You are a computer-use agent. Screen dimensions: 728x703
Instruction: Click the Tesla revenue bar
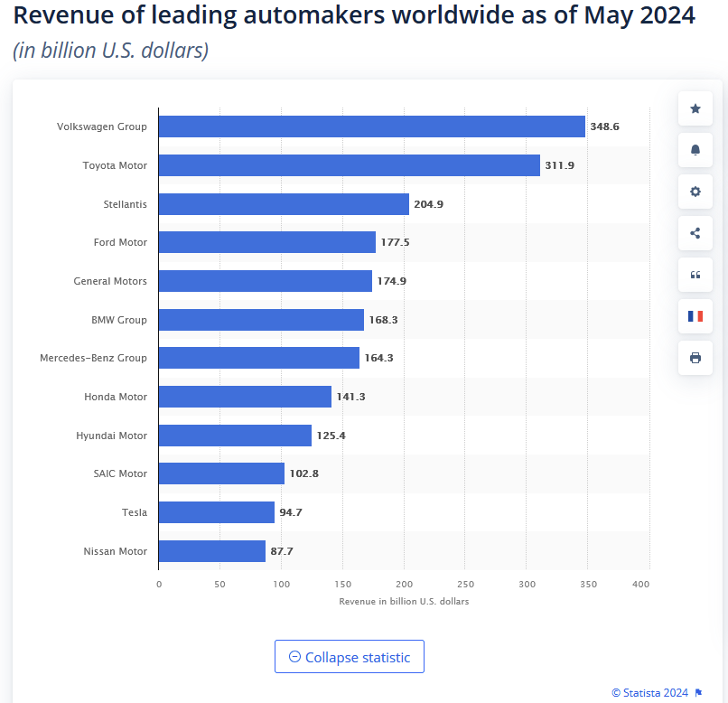tap(217, 512)
